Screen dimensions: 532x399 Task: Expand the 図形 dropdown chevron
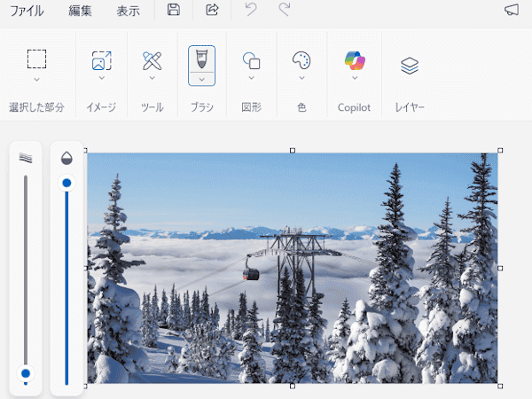(252, 78)
